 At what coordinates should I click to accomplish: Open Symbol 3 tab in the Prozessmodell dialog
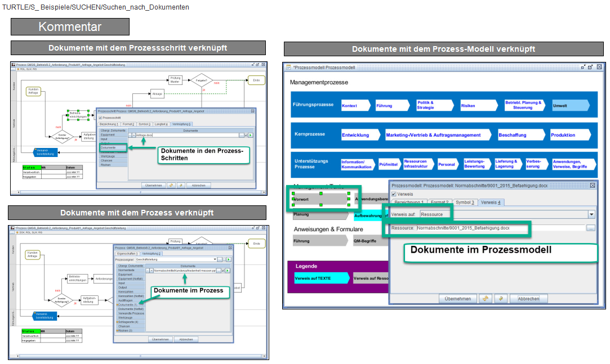465,203
